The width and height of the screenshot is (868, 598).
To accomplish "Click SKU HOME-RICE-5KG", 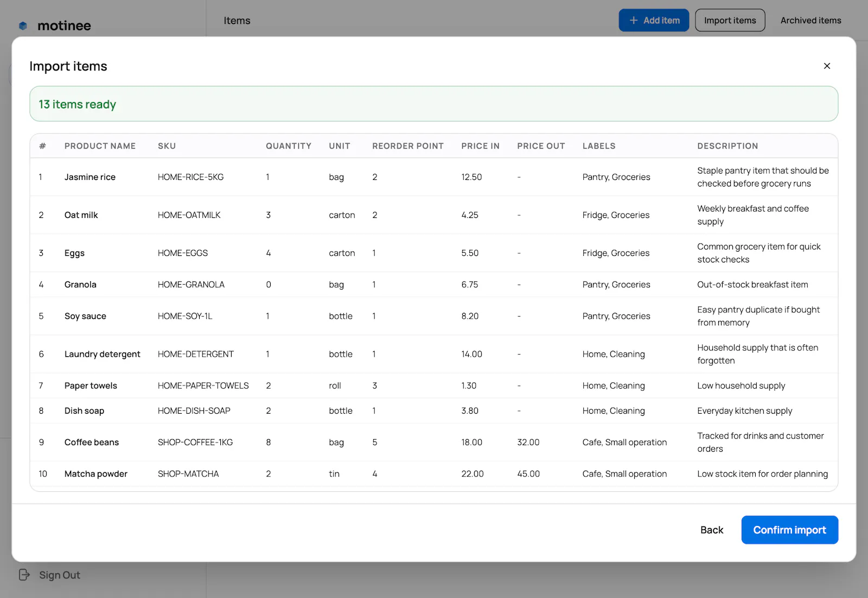I will point(190,177).
